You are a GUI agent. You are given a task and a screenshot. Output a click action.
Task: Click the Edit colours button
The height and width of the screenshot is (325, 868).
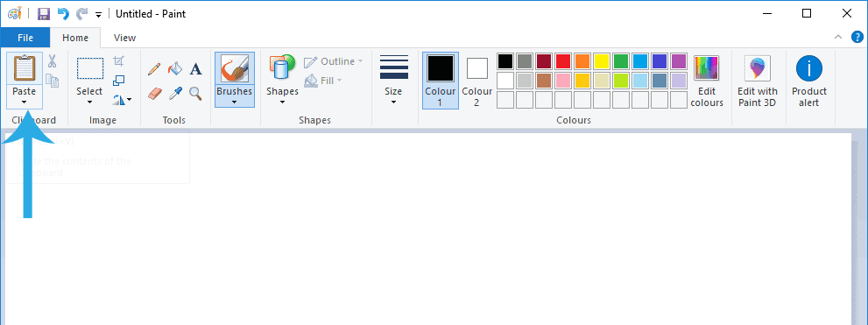coord(707,81)
